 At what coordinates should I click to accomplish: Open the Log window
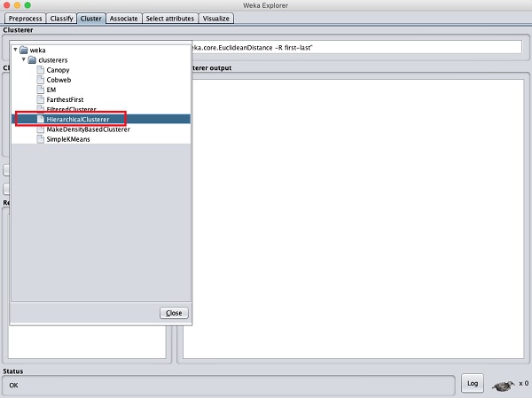(x=473, y=384)
